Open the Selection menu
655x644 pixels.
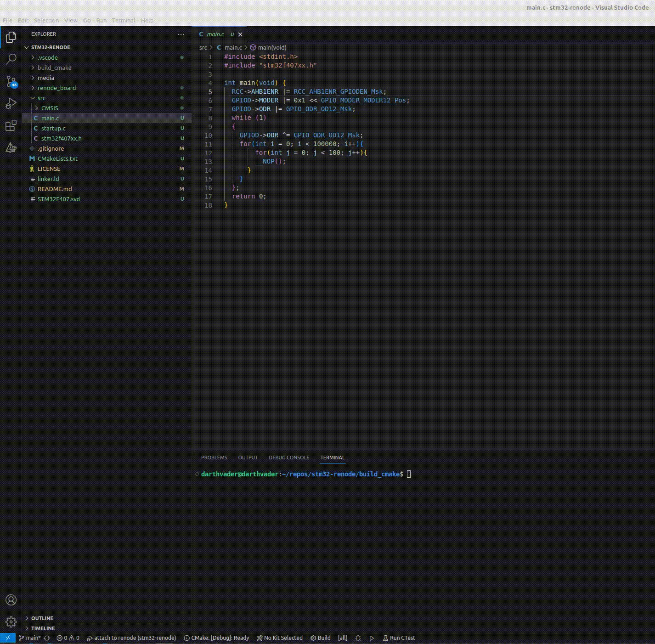pos(46,20)
